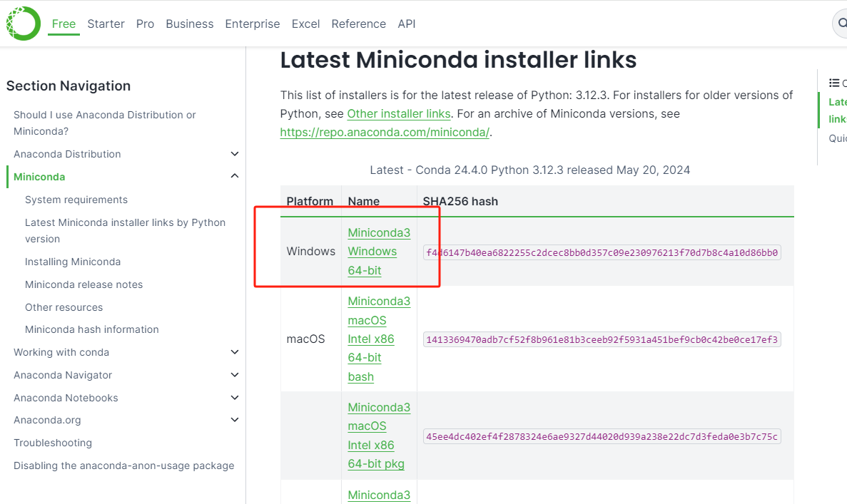
Task: Expand the Anaconda Distribution section
Action: pos(235,153)
